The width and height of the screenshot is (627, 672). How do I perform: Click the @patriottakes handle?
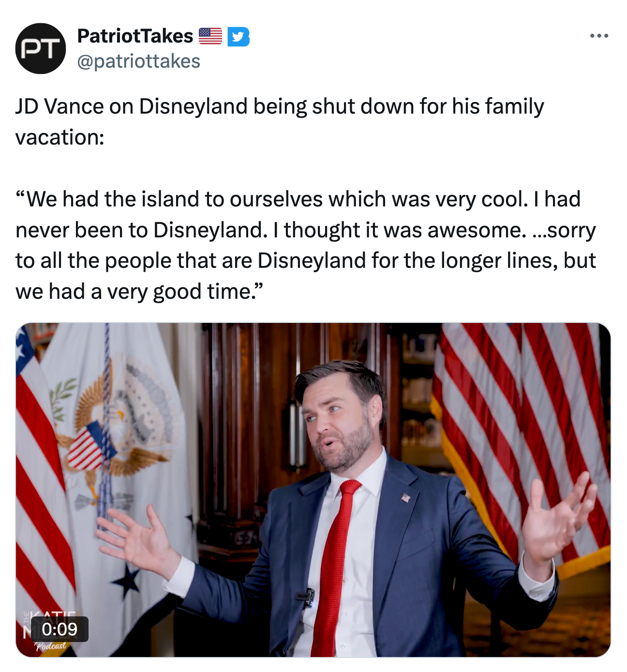coord(139,61)
